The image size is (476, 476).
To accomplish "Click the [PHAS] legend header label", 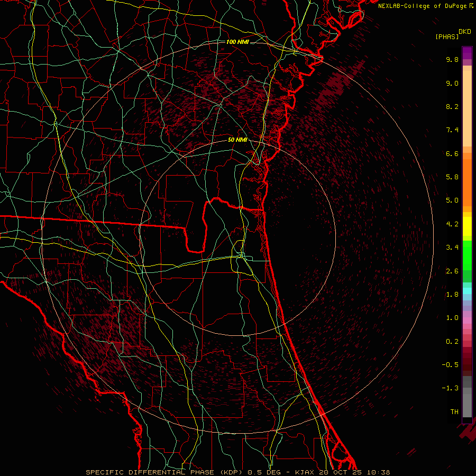I will tap(447, 36).
